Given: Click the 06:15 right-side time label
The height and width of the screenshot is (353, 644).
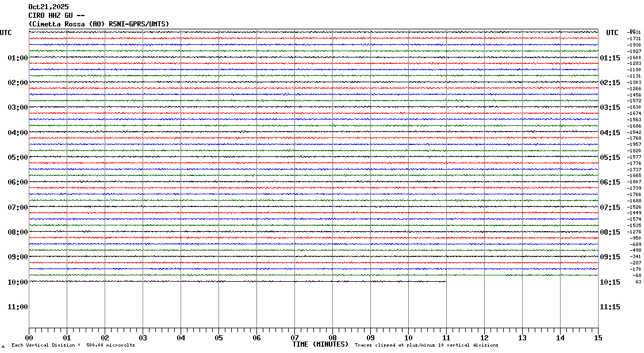Looking at the screenshot, I should [x=609, y=182].
